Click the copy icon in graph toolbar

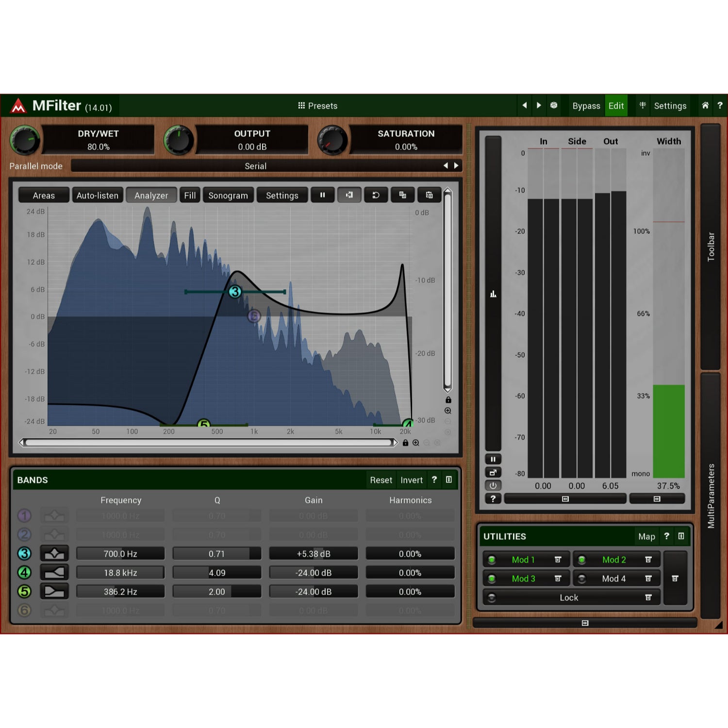click(x=402, y=195)
